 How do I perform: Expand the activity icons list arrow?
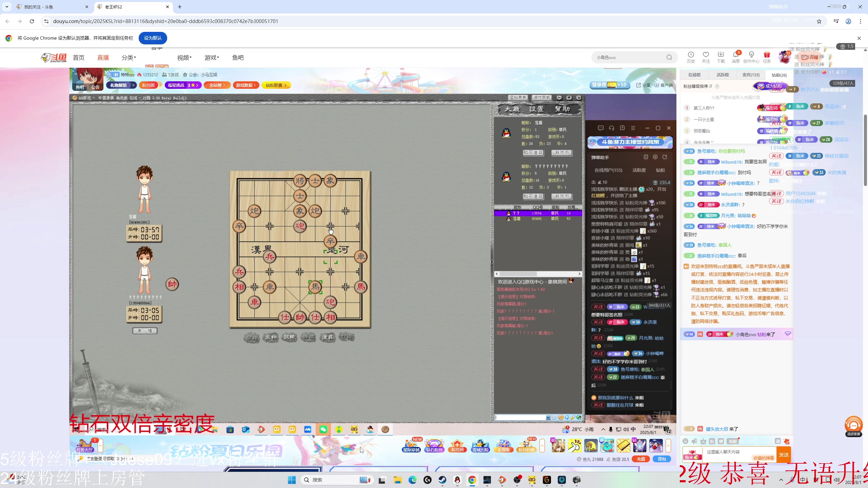(x=542, y=445)
